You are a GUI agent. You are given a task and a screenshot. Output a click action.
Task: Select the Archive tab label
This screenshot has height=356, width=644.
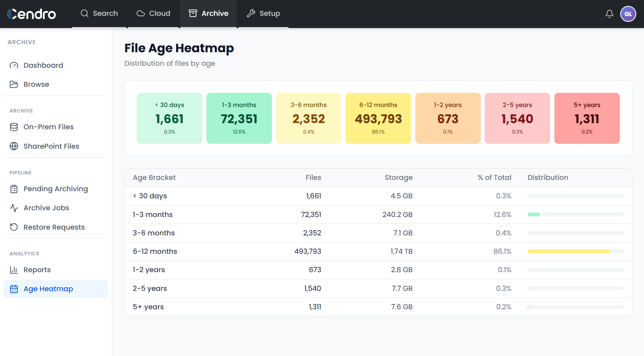point(215,13)
